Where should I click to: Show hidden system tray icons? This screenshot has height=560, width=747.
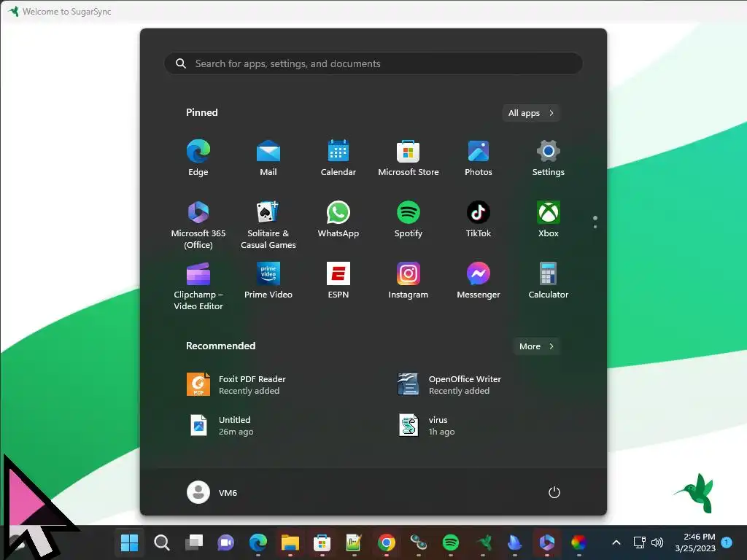point(616,542)
